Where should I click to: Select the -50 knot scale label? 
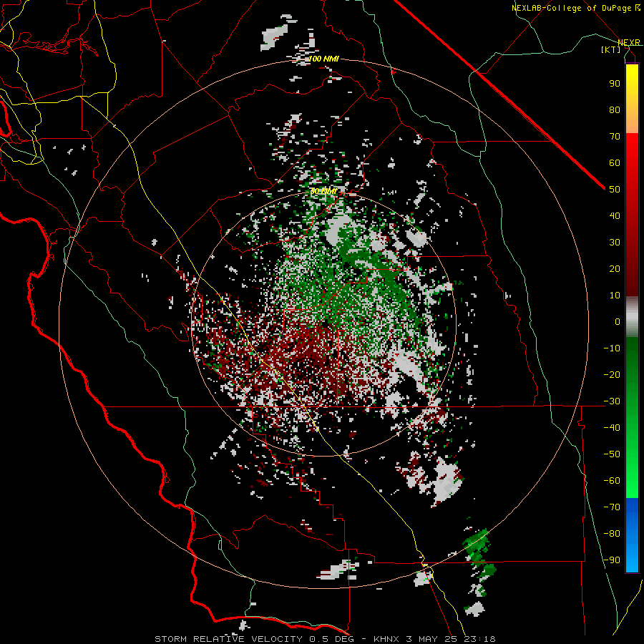click(612, 454)
